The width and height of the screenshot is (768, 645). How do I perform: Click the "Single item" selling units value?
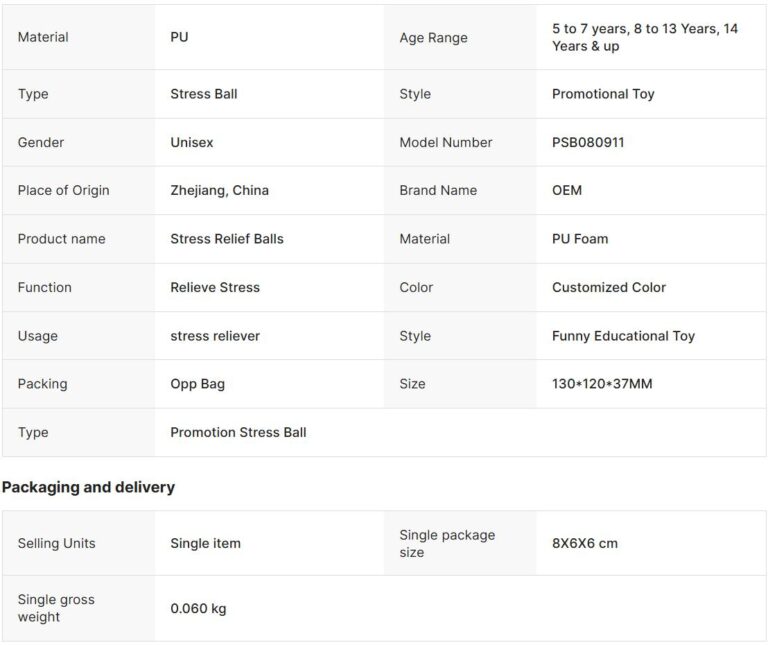[205, 544]
